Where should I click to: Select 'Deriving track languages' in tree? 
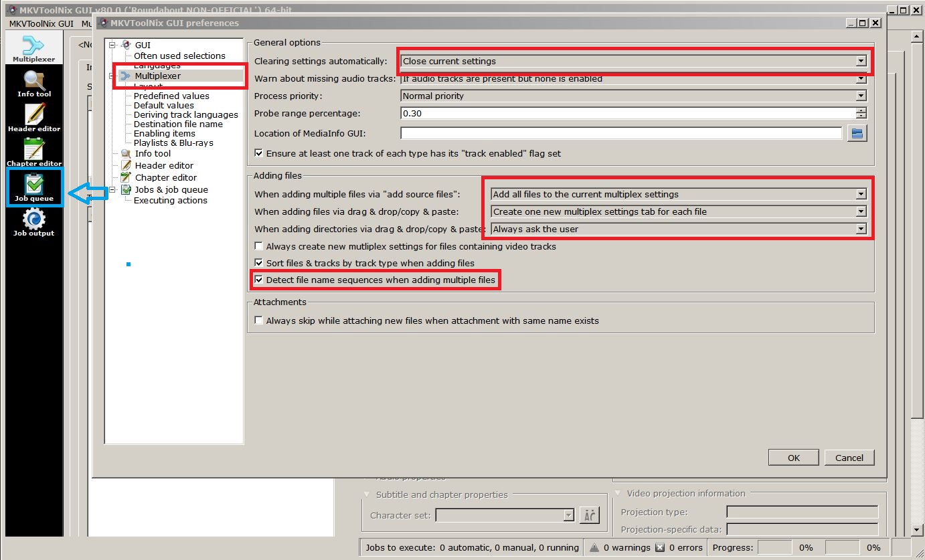[x=186, y=114]
